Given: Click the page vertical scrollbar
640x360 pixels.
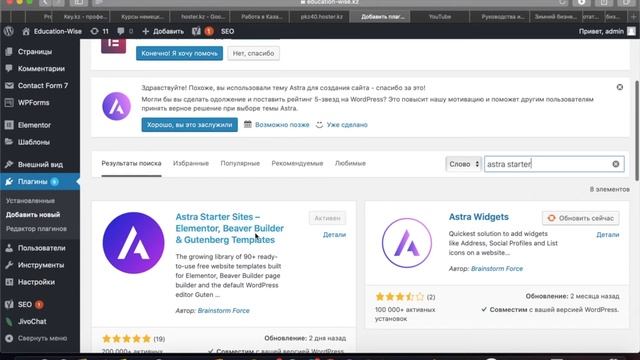Looking at the screenshot, I should point(637,131).
